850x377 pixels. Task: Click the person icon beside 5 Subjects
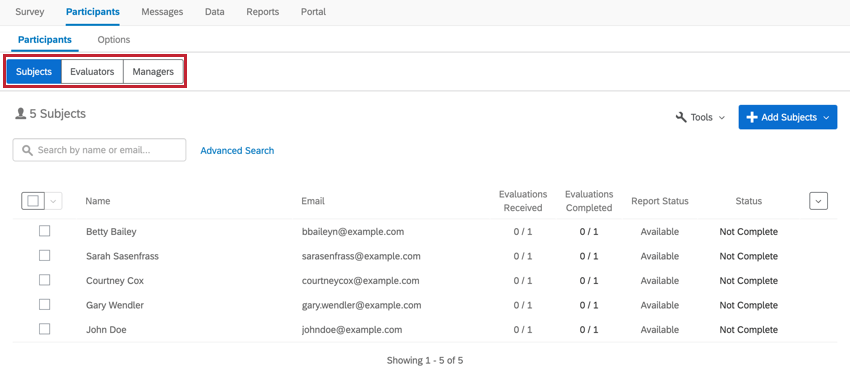point(21,114)
